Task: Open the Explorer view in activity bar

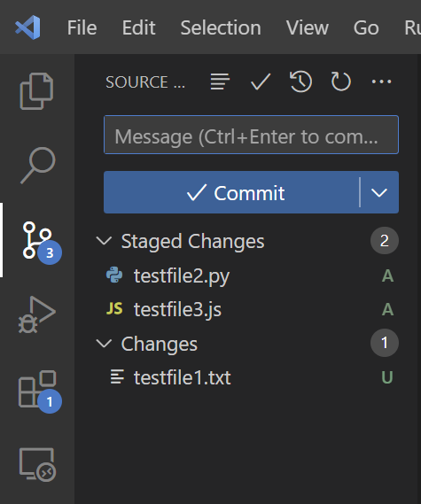Action: [36, 91]
